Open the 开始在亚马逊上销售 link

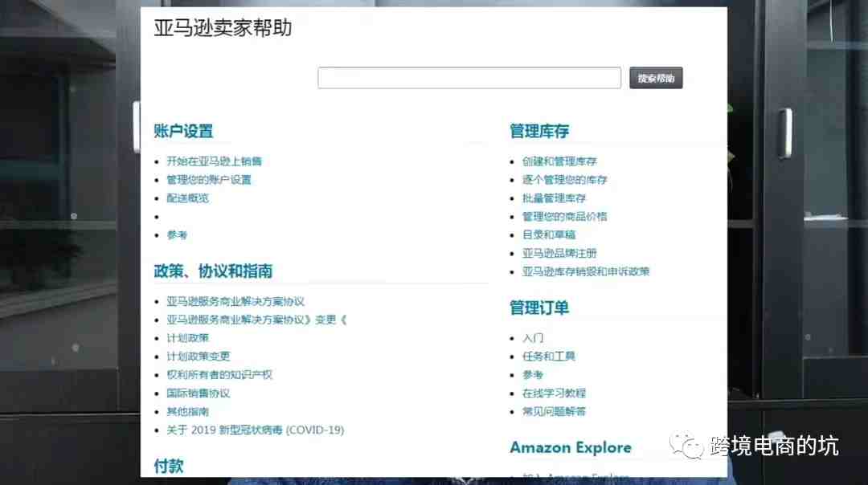[214, 161]
